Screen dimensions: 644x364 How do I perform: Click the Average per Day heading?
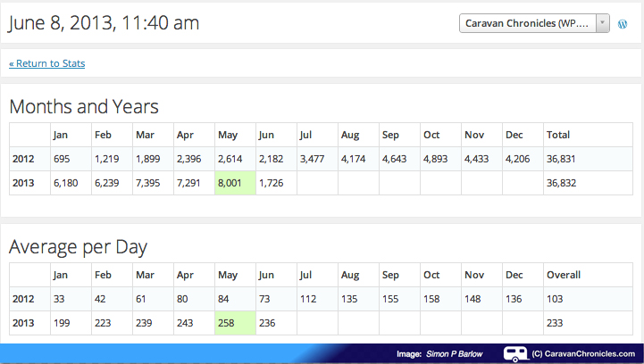(79, 246)
